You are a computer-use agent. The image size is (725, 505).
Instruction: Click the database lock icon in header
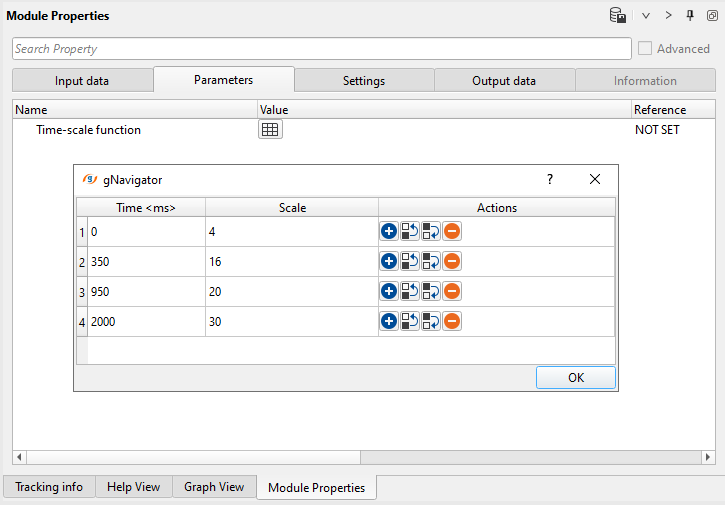[x=618, y=16]
